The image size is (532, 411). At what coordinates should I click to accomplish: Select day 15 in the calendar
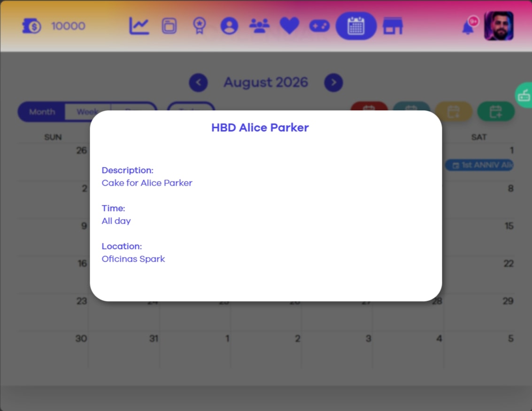point(509,226)
